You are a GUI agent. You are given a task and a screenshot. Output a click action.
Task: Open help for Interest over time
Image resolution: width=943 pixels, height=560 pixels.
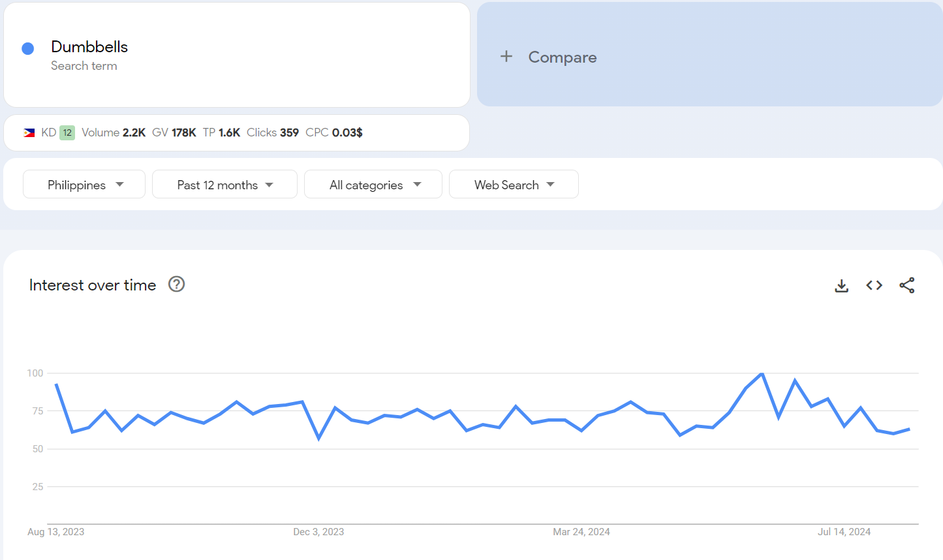click(x=176, y=285)
